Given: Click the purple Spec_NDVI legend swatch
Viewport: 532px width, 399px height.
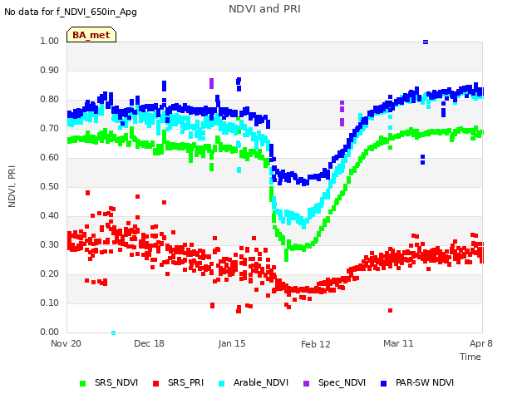Looking at the screenshot, I should click(x=306, y=383).
